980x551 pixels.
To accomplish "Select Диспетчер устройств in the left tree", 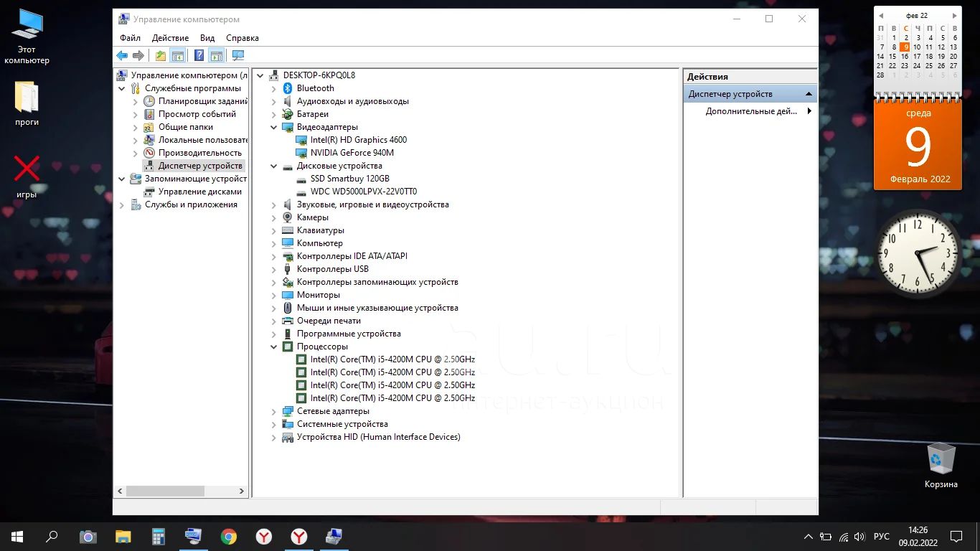I will click(200, 166).
